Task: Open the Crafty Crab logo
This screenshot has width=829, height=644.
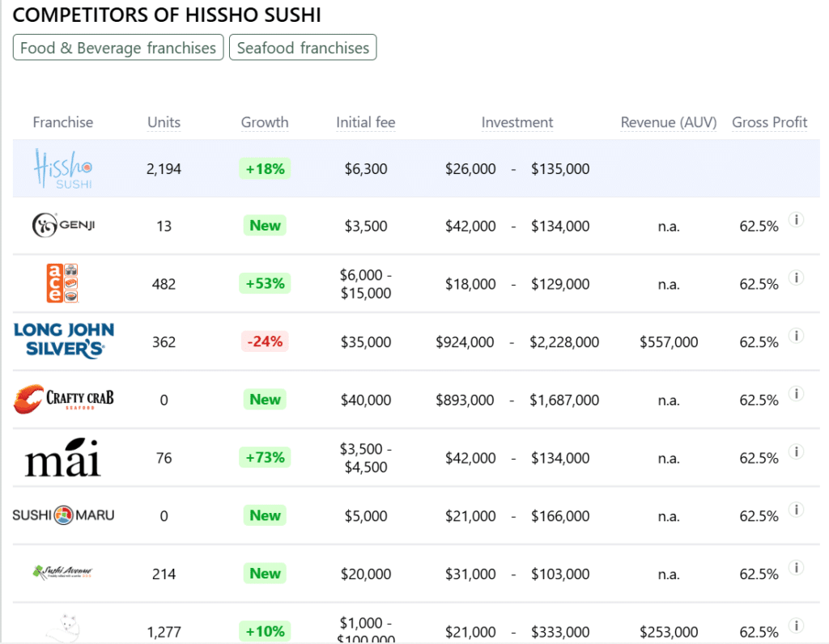Action: coord(63,399)
